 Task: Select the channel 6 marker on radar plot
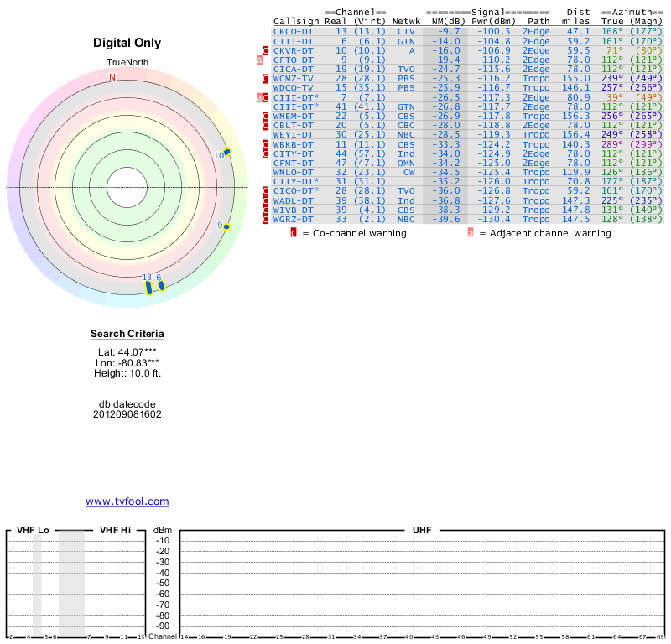click(x=161, y=286)
